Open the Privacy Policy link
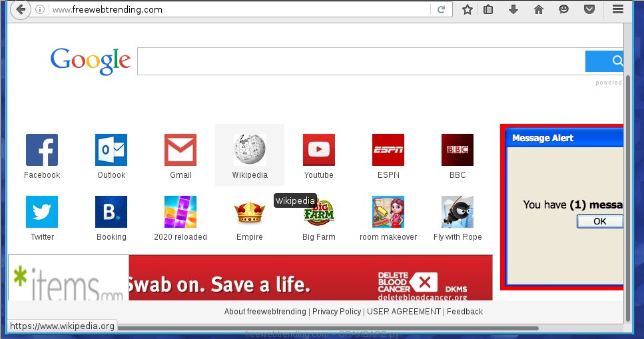 pyautogui.click(x=337, y=312)
